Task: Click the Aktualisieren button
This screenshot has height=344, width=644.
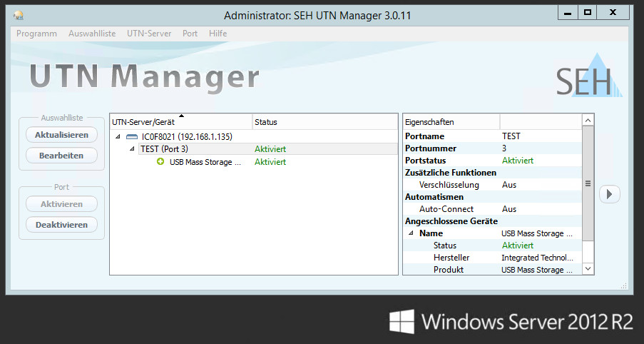Action: pyautogui.click(x=61, y=135)
